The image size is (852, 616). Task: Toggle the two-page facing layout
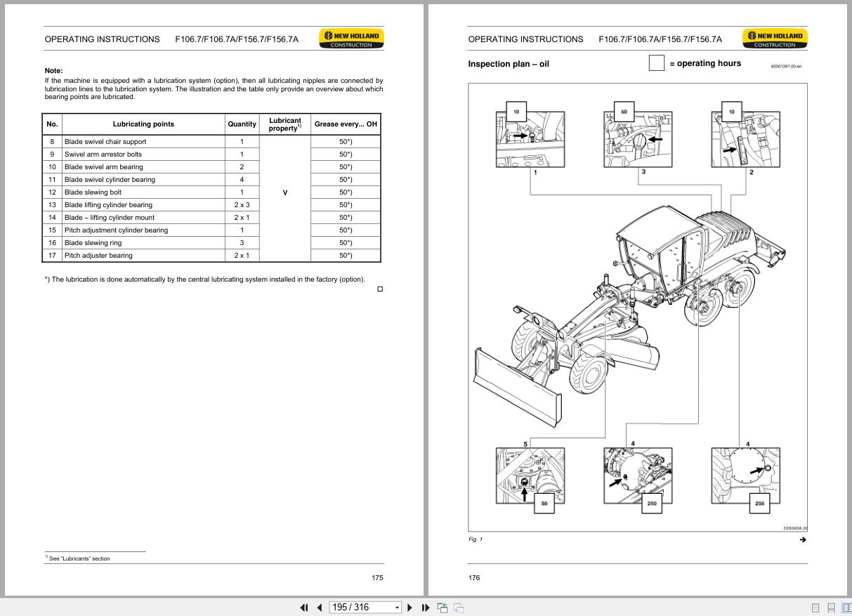point(846,608)
